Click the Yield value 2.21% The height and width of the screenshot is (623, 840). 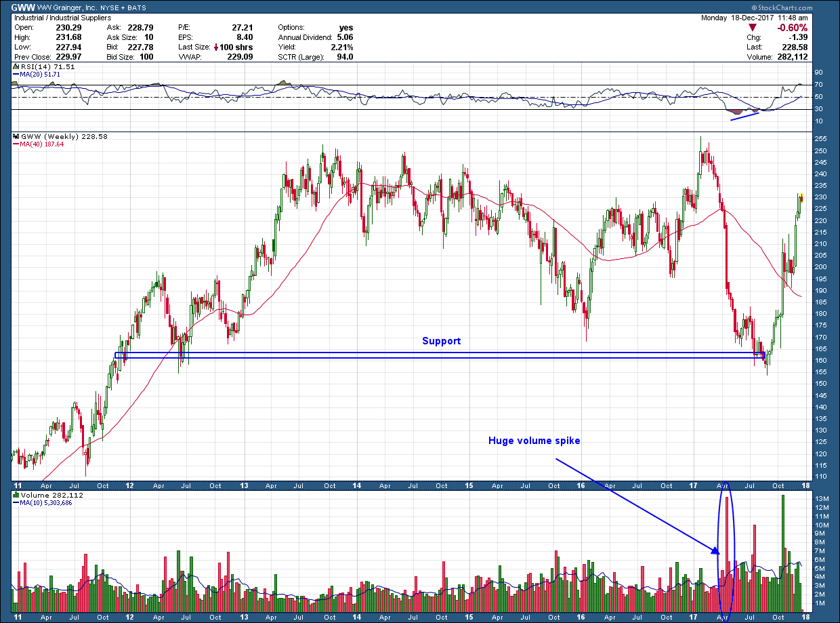(x=341, y=47)
